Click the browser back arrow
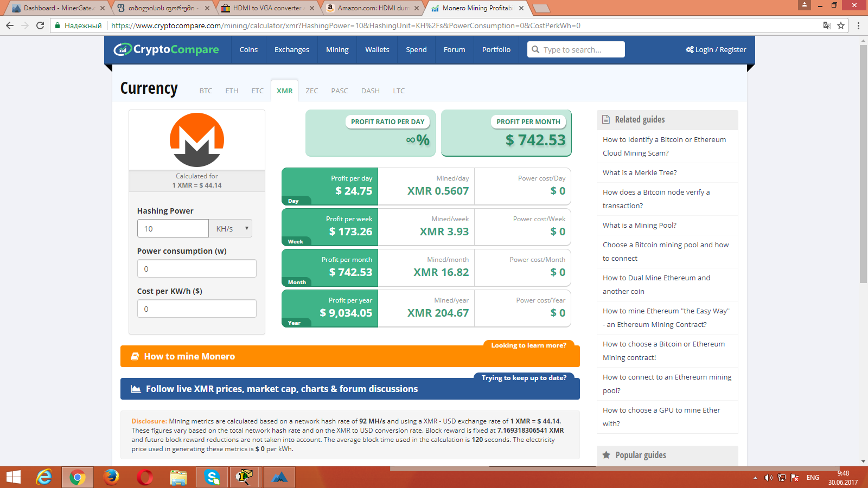 [x=10, y=25]
